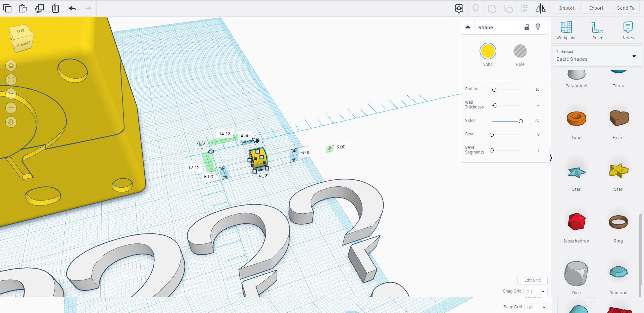Open the Mirror tool
The width and height of the screenshot is (644, 313).
[x=540, y=8]
